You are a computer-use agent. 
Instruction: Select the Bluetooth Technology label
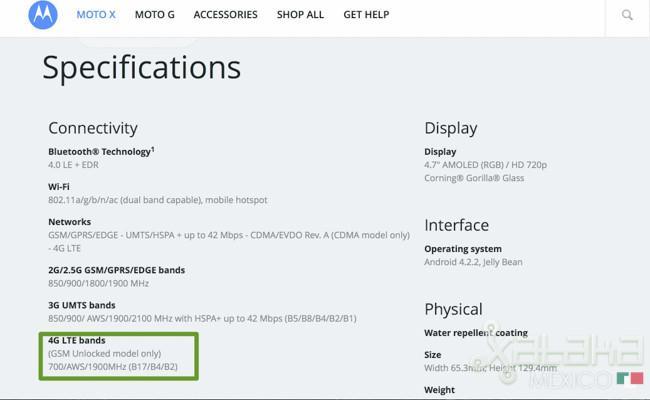point(101,151)
